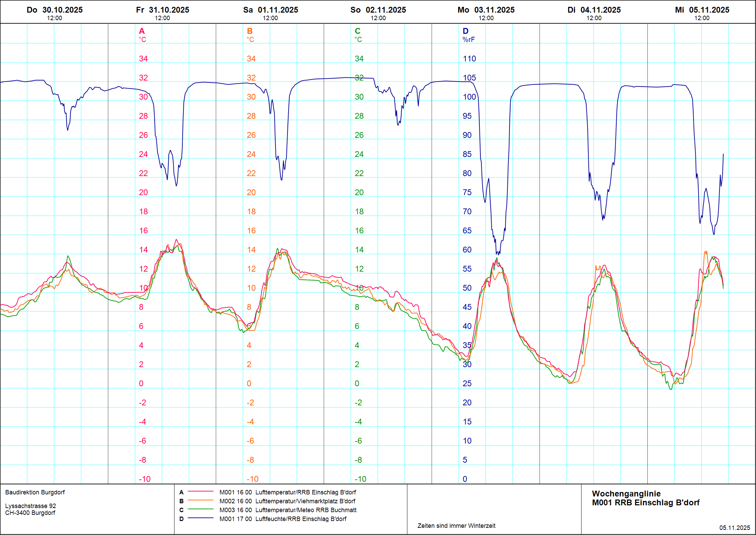This screenshot has width=756, height=535.
Task: Click the green legend line for series C
Action: tap(201, 509)
